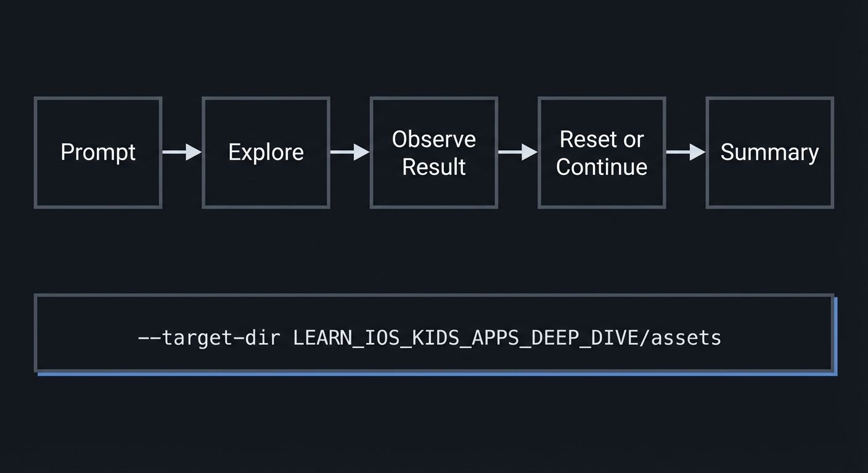The image size is (868, 473).
Task: Click the word "Result" in the third box
Action: click(434, 167)
